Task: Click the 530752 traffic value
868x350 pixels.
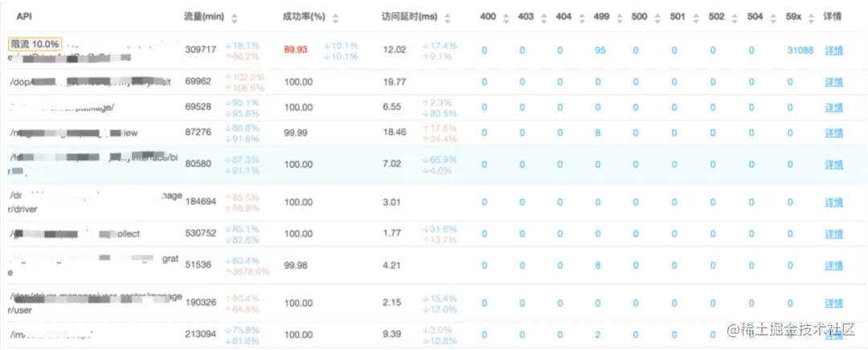Action: point(200,234)
